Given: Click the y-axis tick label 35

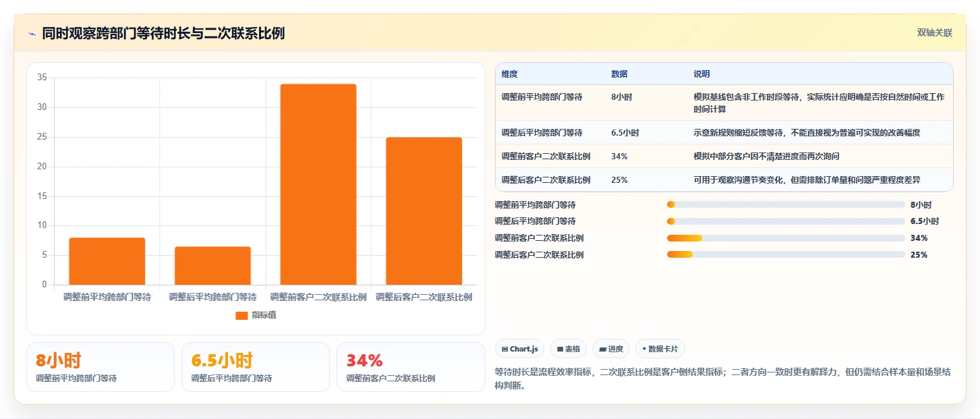Looking at the screenshot, I should coord(42,78).
